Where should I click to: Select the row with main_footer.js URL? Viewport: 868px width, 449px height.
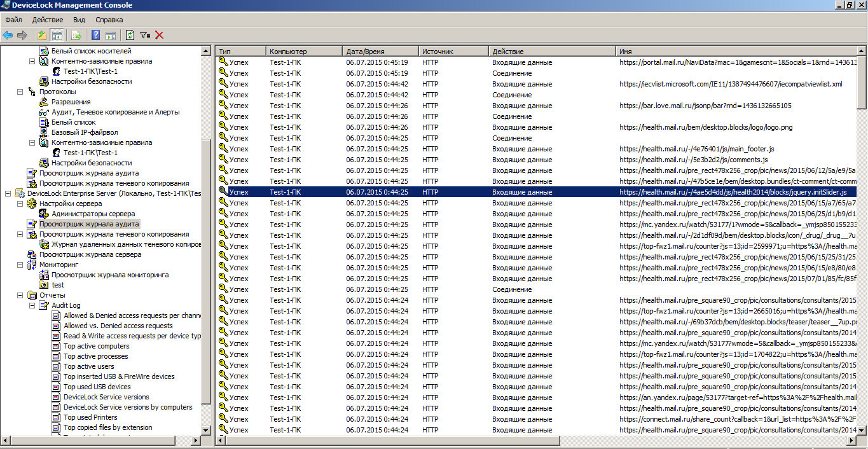click(x=537, y=149)
